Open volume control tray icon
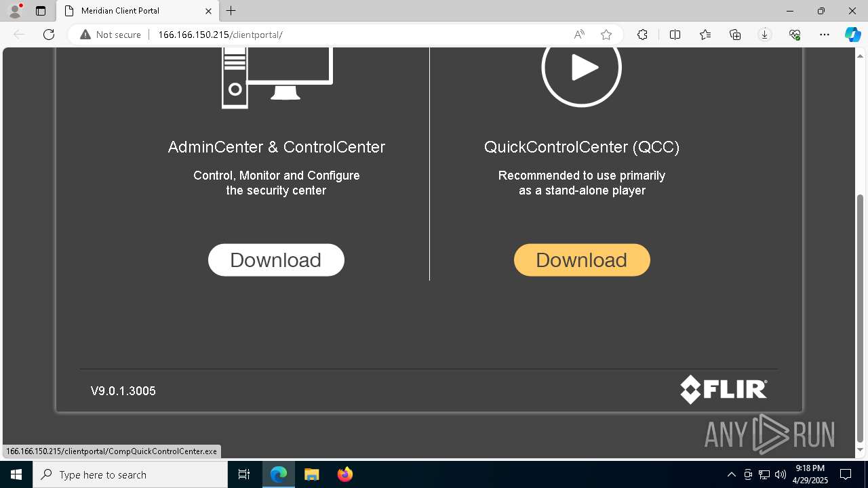This screenshot has width=868, height=488. [x=781, y=474]
